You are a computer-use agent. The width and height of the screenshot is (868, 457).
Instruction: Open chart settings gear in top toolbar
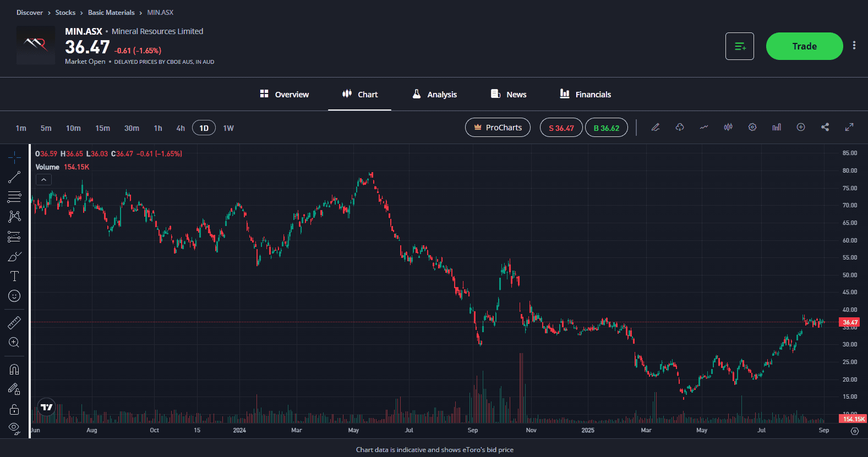tap(752, 127)
